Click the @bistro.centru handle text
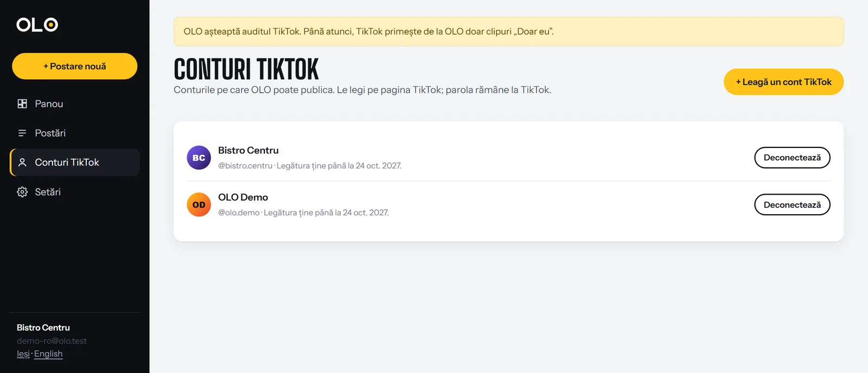This screenshot has height=373, width=868. (245, 166)
